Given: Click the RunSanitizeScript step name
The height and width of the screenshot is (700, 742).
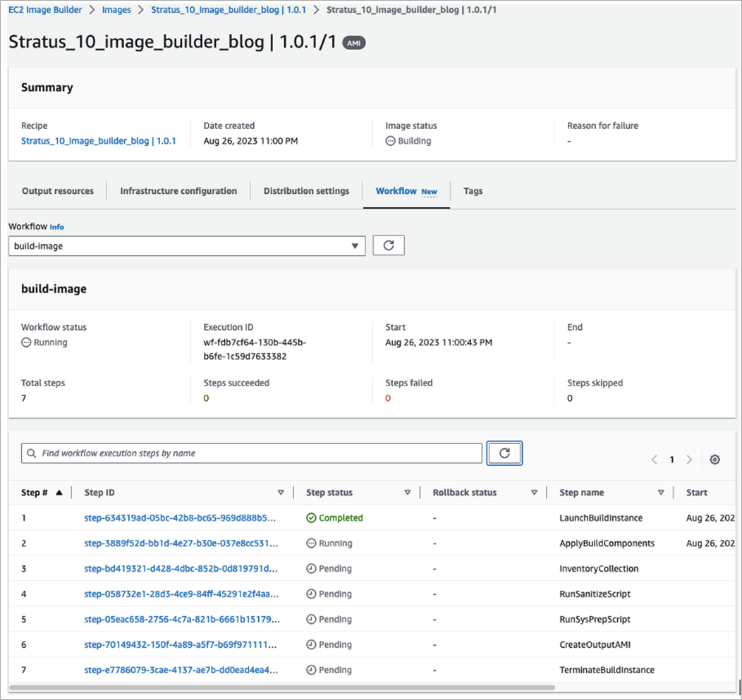Looking at the screenshot, I should (595, 594).
